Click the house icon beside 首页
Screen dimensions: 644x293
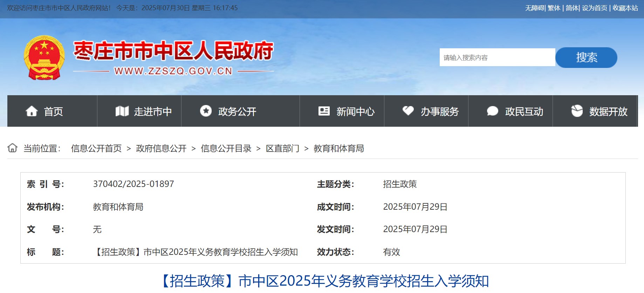tap(32, 111)
